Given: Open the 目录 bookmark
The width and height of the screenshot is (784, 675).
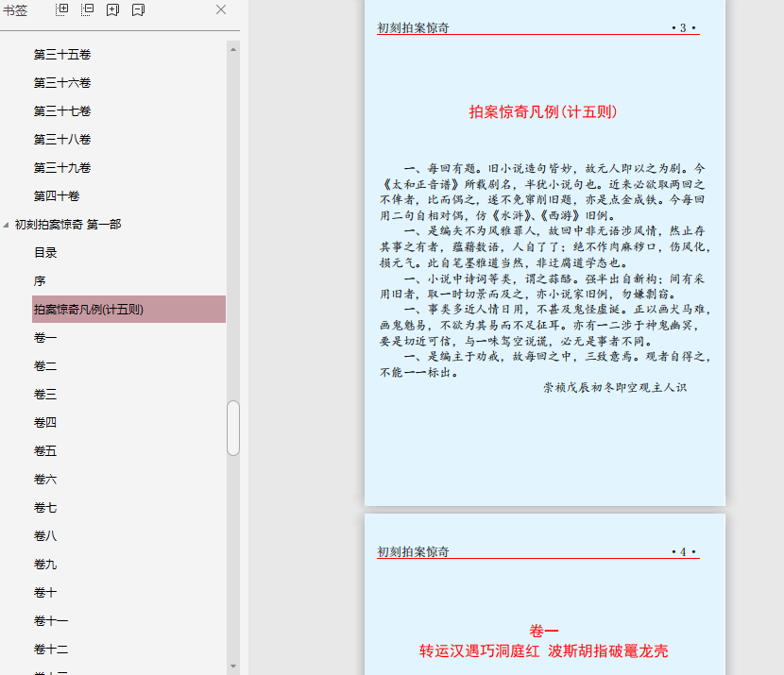Looking at the screenshot, I should click(x=45, y=253).
